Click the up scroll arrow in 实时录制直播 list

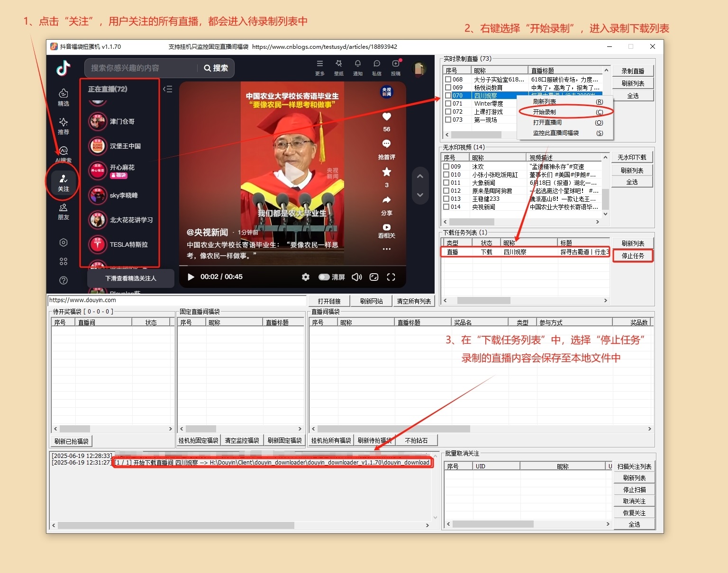pyautogui.click(x=606, y=70)
